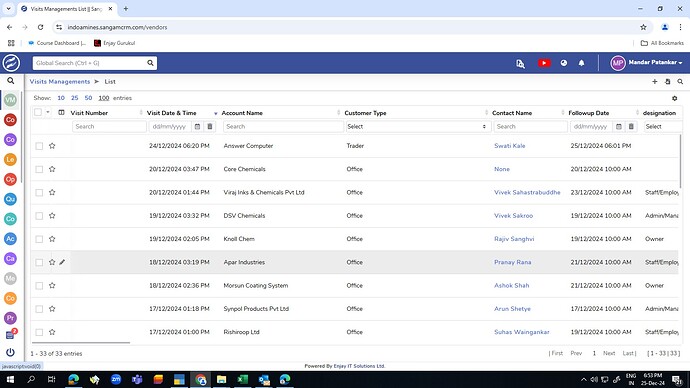Image resolution: width=690 pixels, height=388 pixels.
Task: Open list settings gear icon
Action: [x=674, y=98]
